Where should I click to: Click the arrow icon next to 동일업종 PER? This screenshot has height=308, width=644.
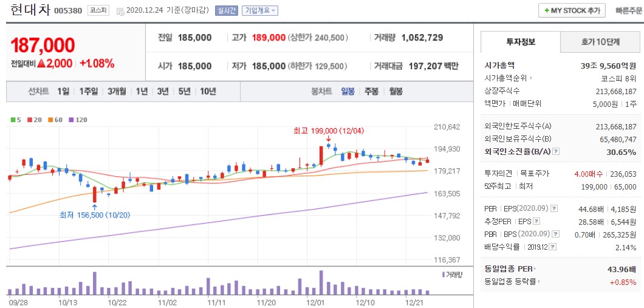click(535, 269)
